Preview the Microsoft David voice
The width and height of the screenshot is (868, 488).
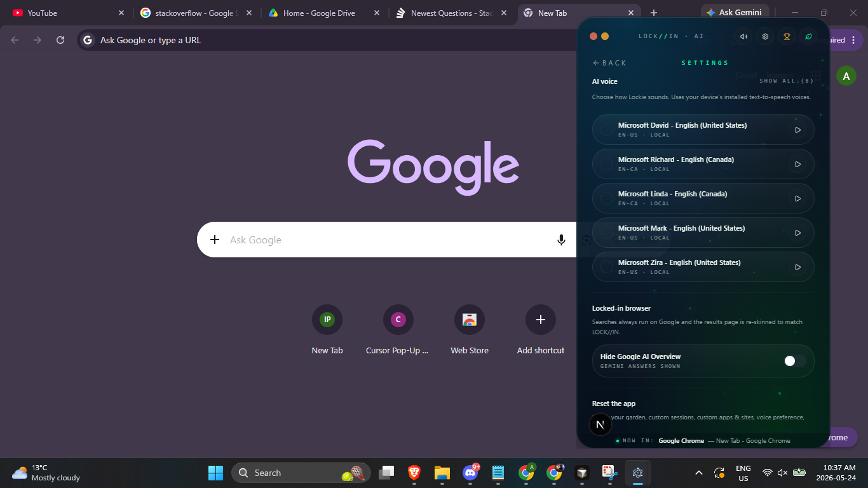(x=797, y=130)
